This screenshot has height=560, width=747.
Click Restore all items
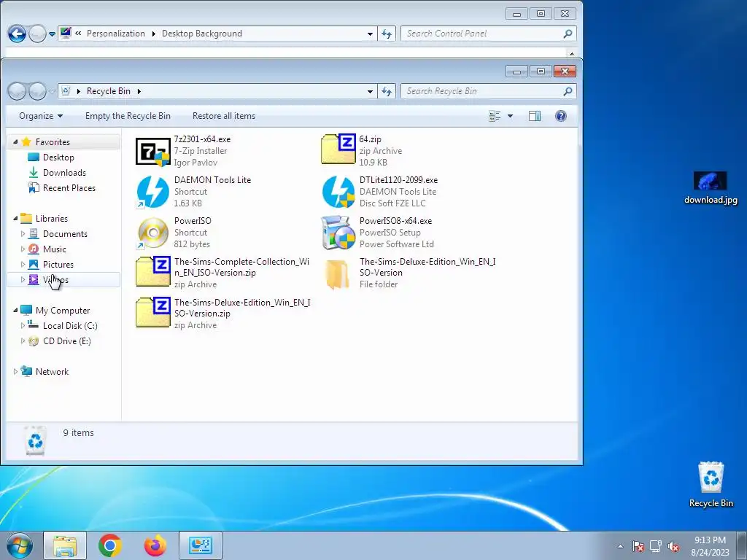[x=224, y=116]
